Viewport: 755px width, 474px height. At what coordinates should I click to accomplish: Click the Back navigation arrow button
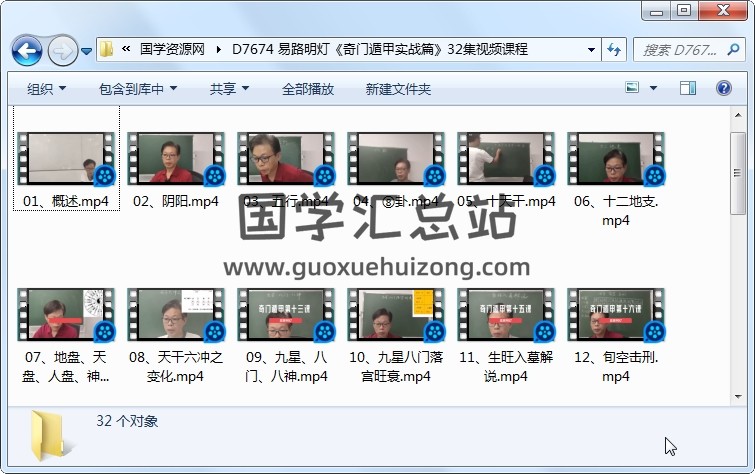coord(26,51)
